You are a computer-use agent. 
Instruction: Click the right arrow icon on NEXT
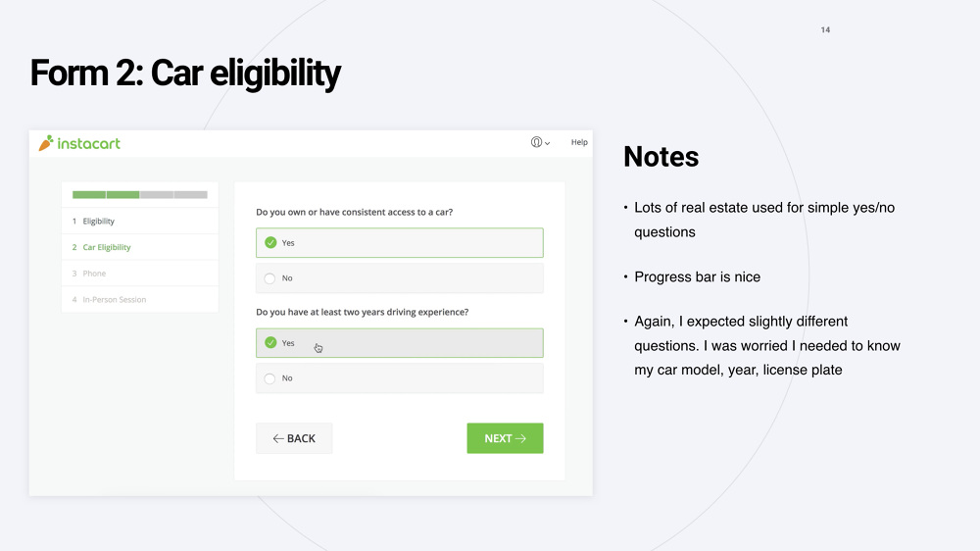click(x=520, y=439)
